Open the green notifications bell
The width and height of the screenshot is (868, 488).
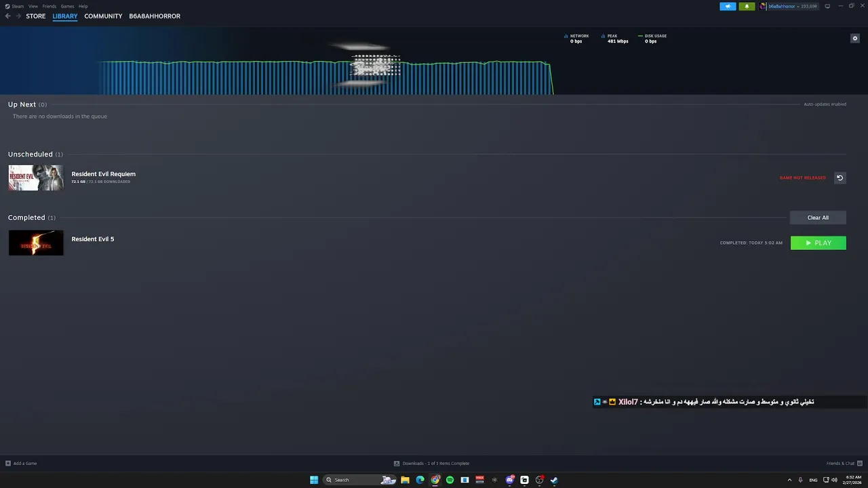747,6
